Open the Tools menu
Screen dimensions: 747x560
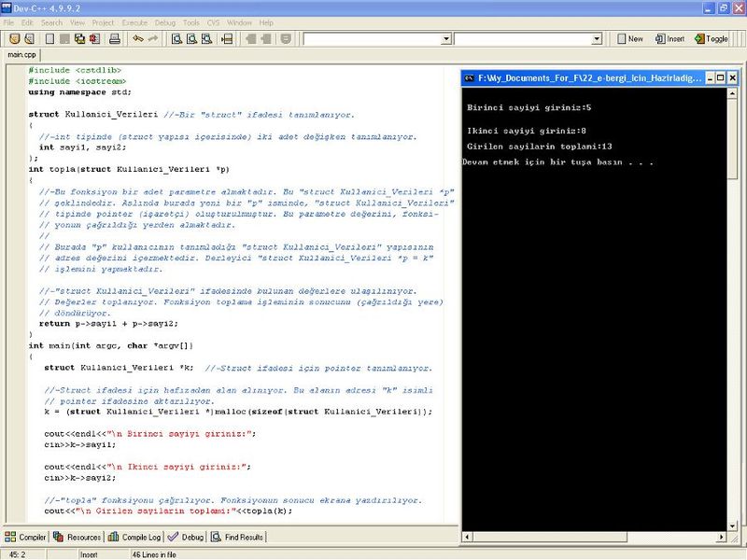pos(190,21)
